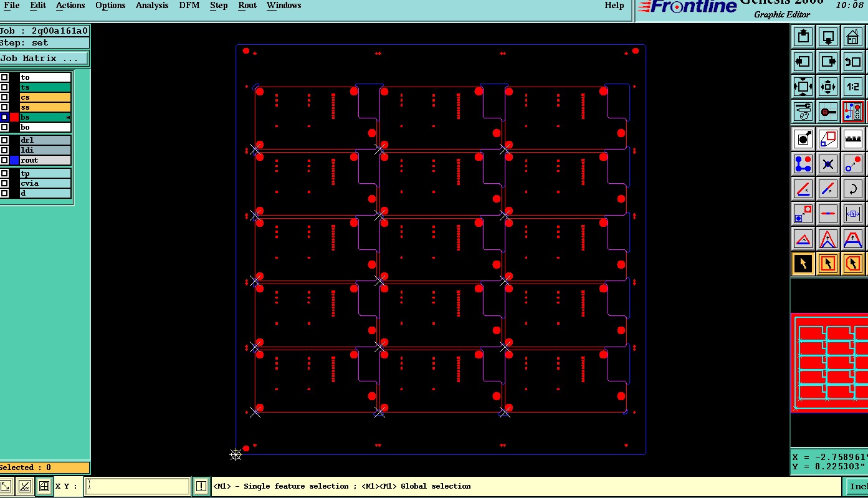Click the red panel overview thumbnail
868x498 pixels.
point(829,363)
